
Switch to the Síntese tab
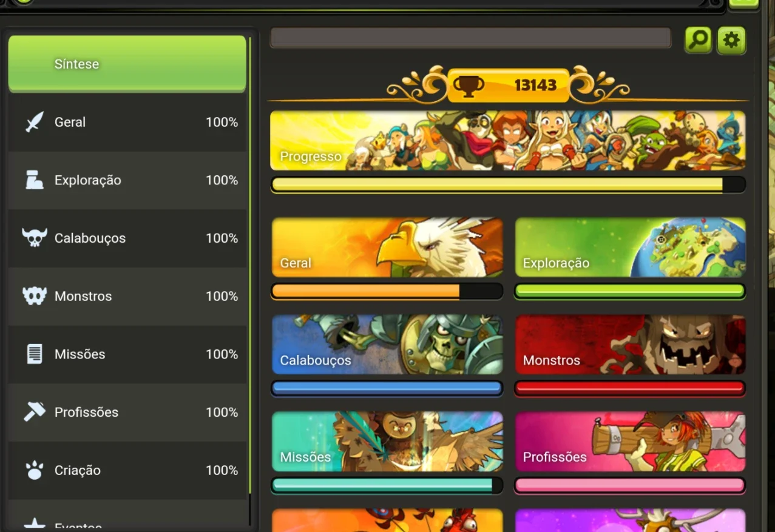click(127, 64)
